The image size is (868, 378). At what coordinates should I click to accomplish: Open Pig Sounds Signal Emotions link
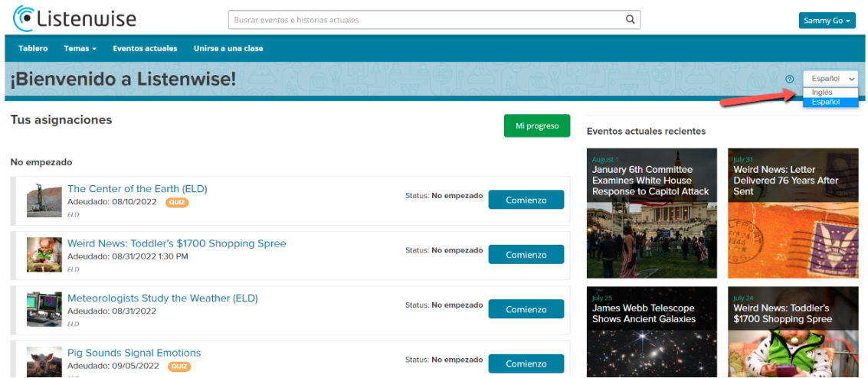134,354
